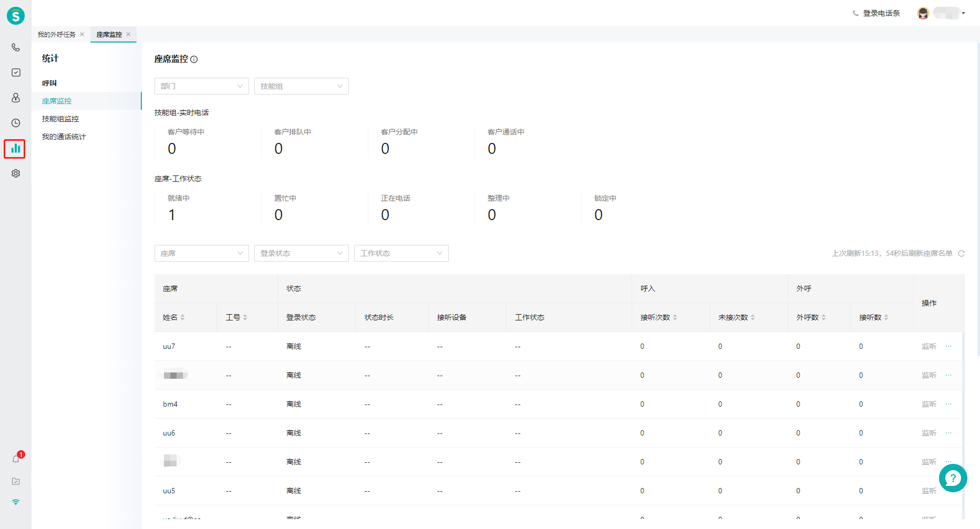
Task: Open more actions for uu7 row
Action: (x=948, y=346)
